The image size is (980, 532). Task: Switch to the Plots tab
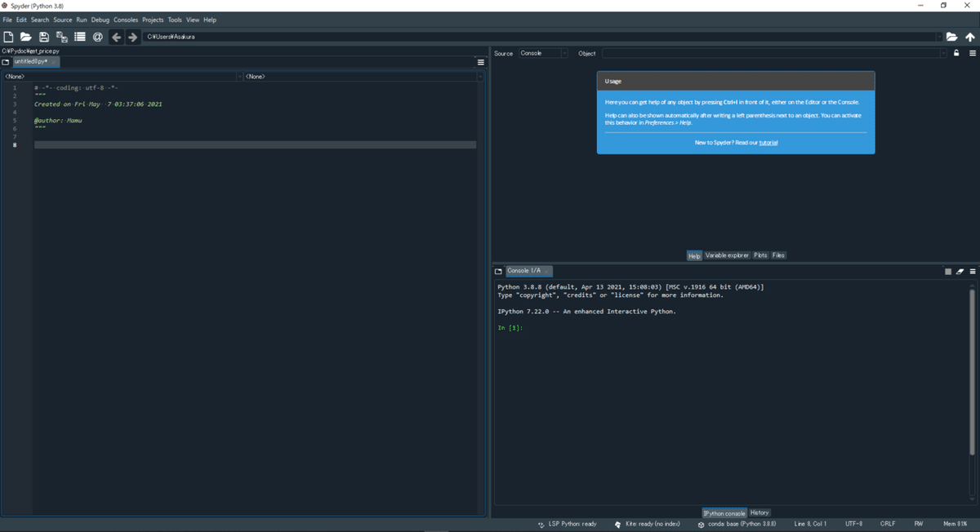click(760, 255)
